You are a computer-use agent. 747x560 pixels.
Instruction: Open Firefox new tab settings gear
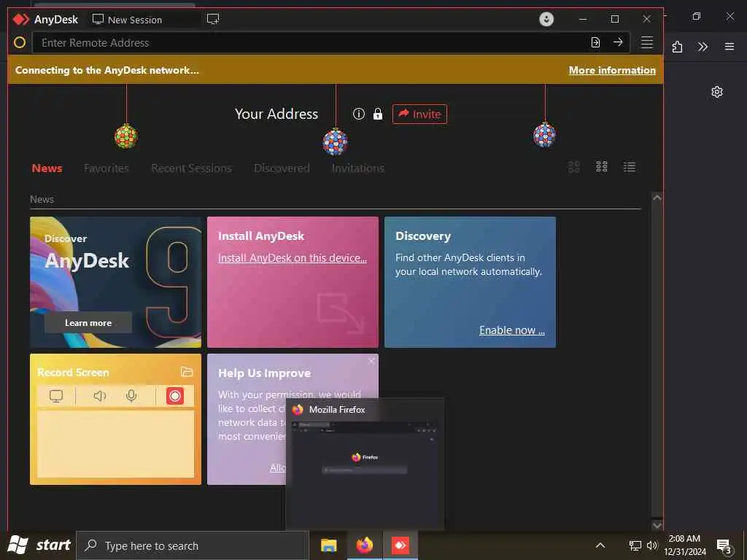point(717,92)
